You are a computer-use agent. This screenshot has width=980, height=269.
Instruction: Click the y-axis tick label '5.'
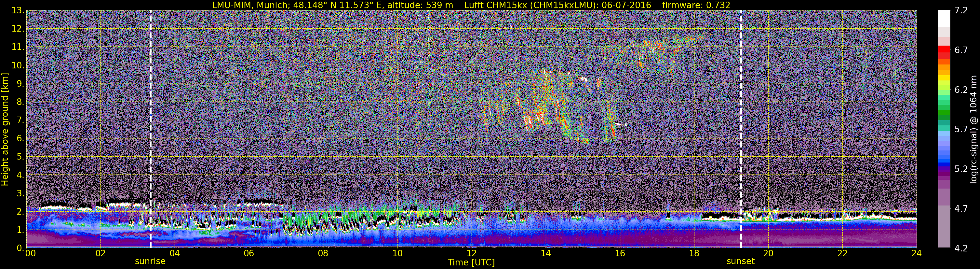(x=20, y=157)
